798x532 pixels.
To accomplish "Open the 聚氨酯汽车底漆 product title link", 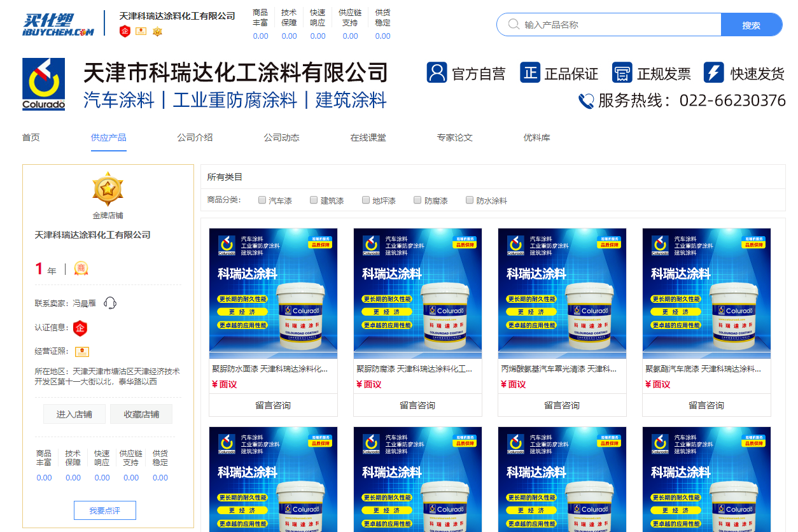I will pos(704,368).
